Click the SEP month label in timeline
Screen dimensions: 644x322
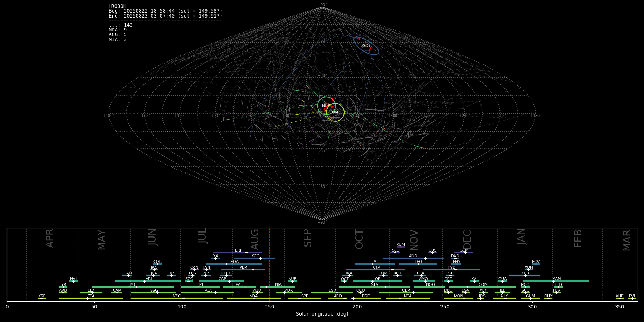(308, 238)
